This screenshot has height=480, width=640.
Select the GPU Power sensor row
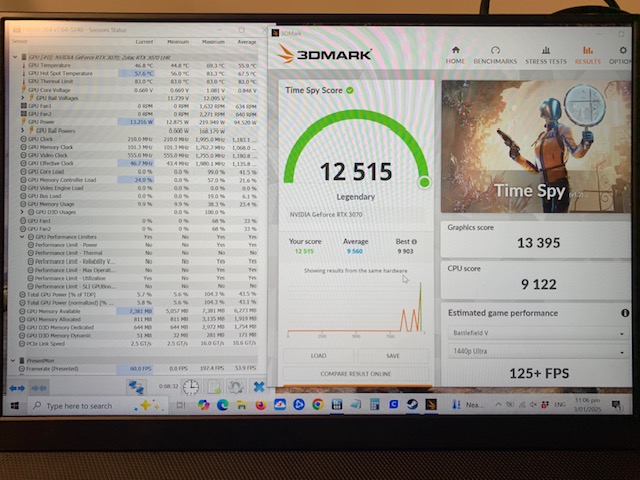[139, 122]
